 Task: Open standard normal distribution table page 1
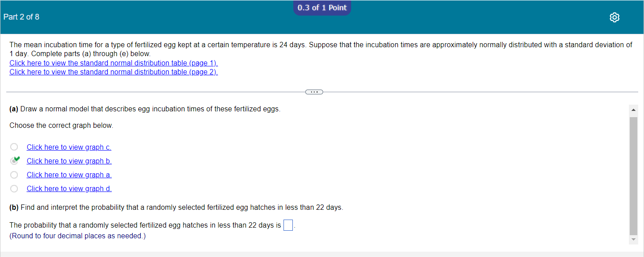pyautogui.click(x=113, y=63)
